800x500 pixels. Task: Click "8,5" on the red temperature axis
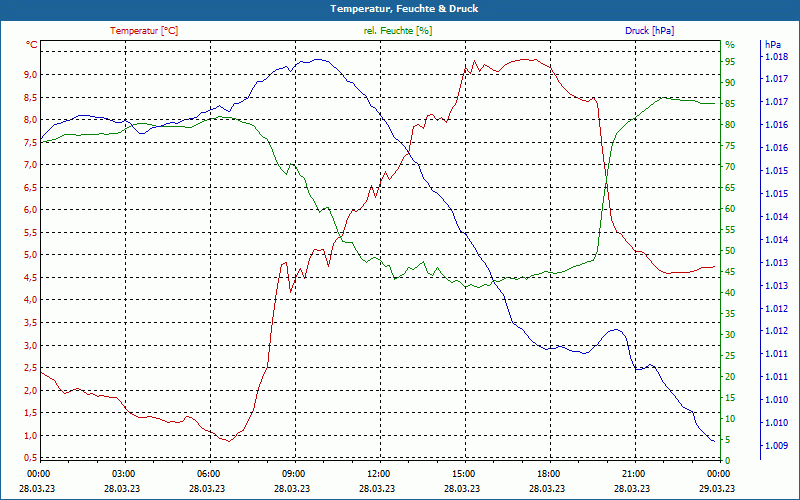[31, 97]
